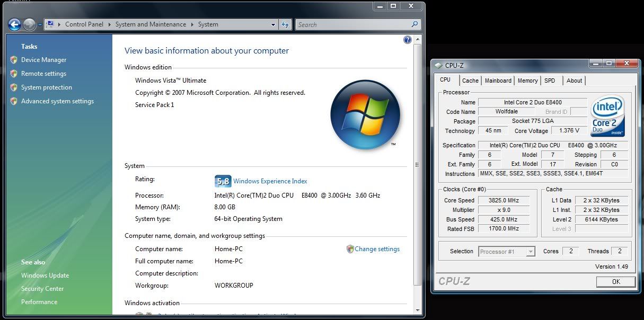Click the Technology 45 nm field

tap(493, 131)
